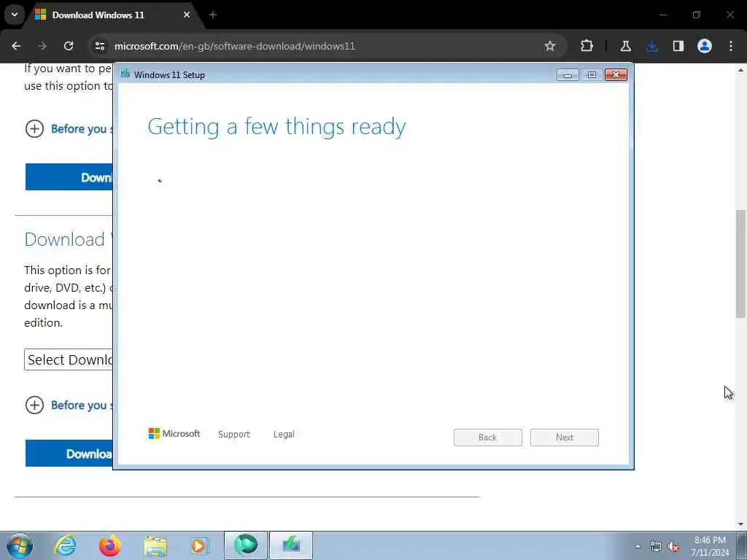Show hidden tray icons arrow
The height and width of the screenshot is (560, 747).
click(x=638, y=546)
